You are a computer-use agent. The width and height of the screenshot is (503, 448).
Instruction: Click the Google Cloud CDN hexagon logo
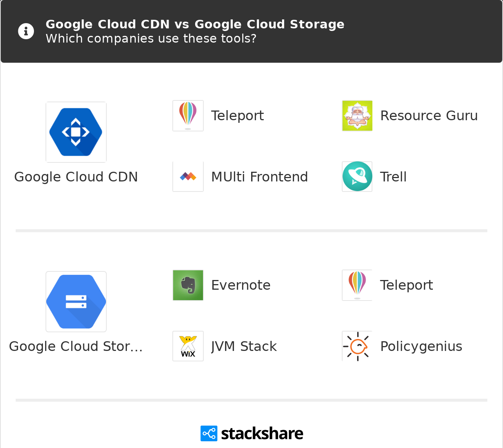coord(76,132)
